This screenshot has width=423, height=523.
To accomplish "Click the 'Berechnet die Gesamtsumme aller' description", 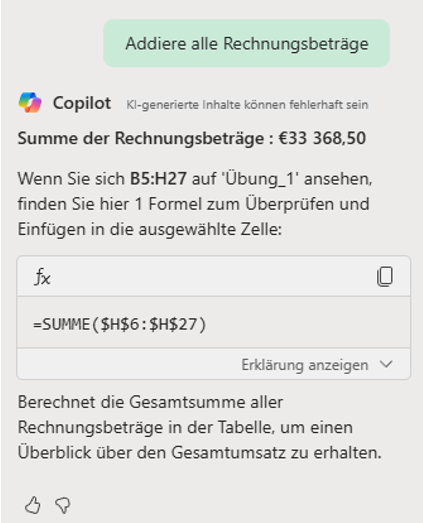I will tap(150, 402).
